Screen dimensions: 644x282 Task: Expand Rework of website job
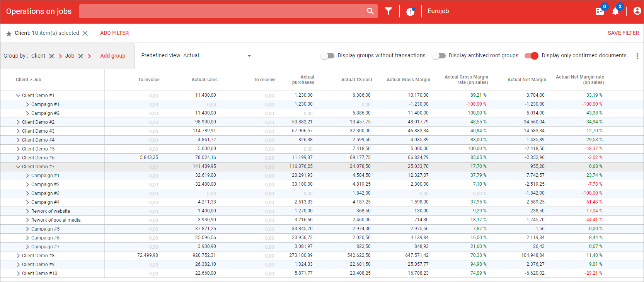pyautogui.click(x=27, y=211)
